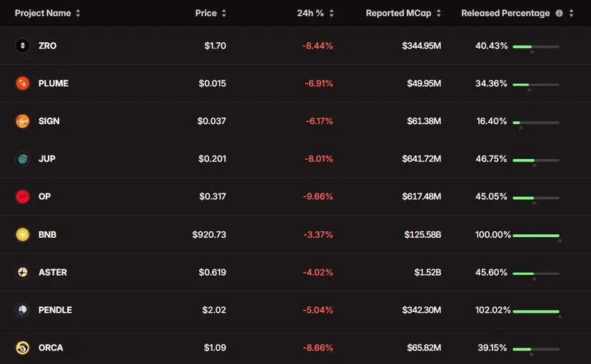Open the PENDLE project name link
The image size is (591, 364).
pos(55,310)
